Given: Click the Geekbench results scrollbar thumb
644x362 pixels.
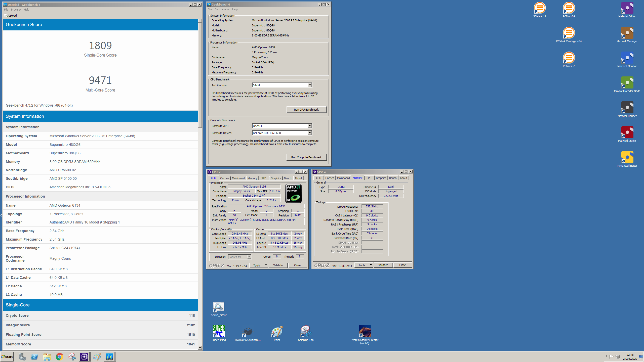Looking at the screenshot, I should 200,75.
